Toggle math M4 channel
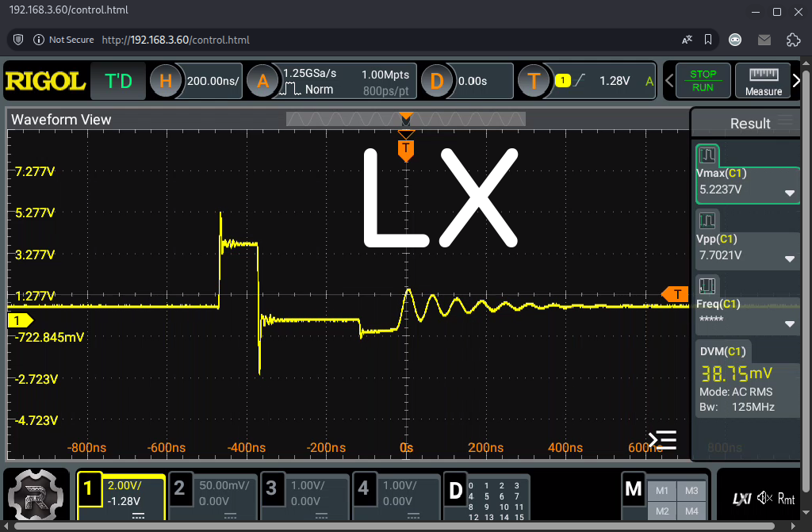 691,511
